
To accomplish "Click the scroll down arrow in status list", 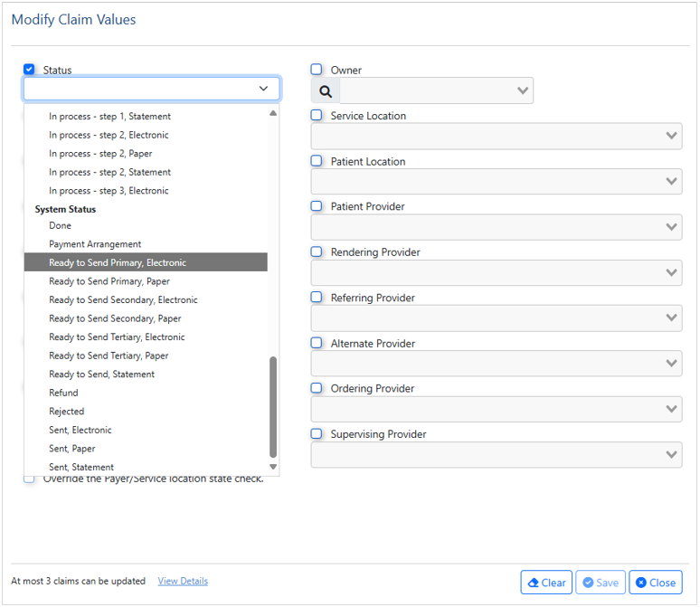I will 273,467.
